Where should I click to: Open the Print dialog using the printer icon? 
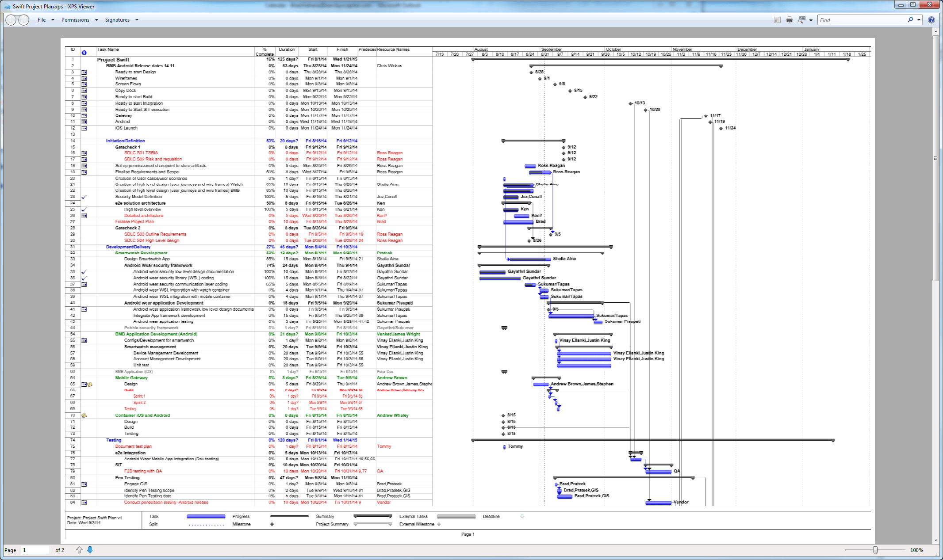tap(789, 20)
